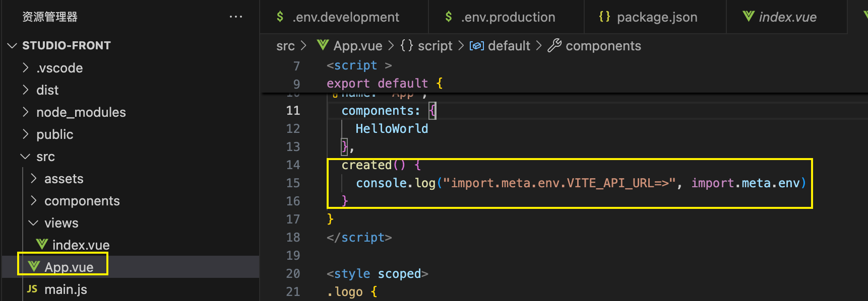This screenshot has height=301, width=868.
Task: Click the JS icon beside main.js
Action: (x=32, y=289)
